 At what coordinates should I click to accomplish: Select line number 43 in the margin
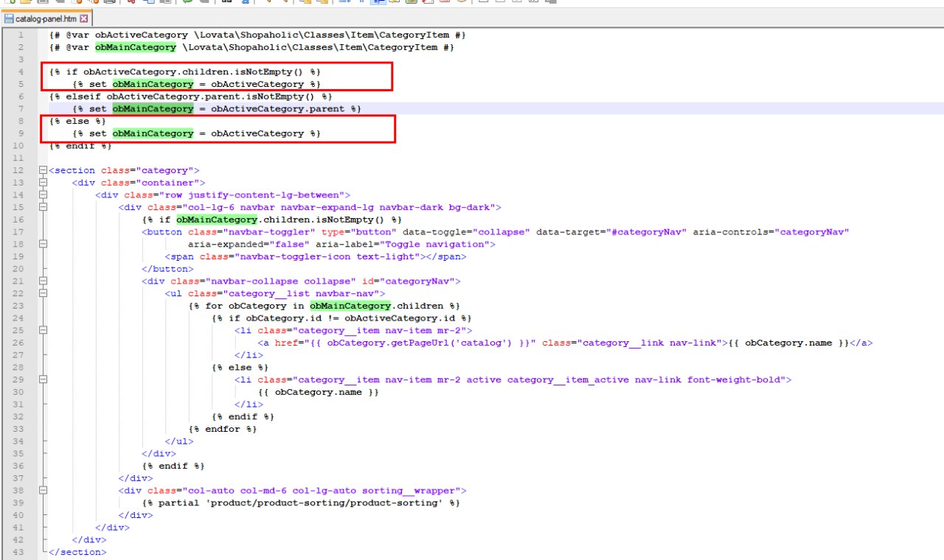(20, 552)
